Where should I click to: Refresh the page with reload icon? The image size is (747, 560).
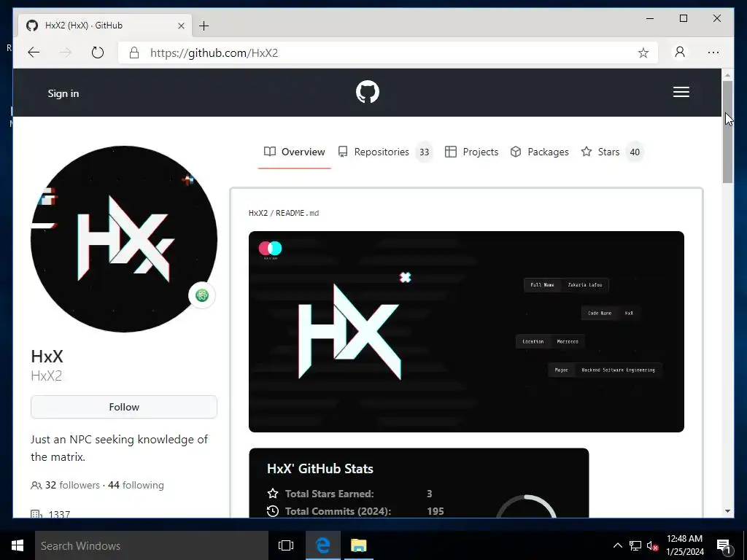pyautogui.click(x=98, y=52)
